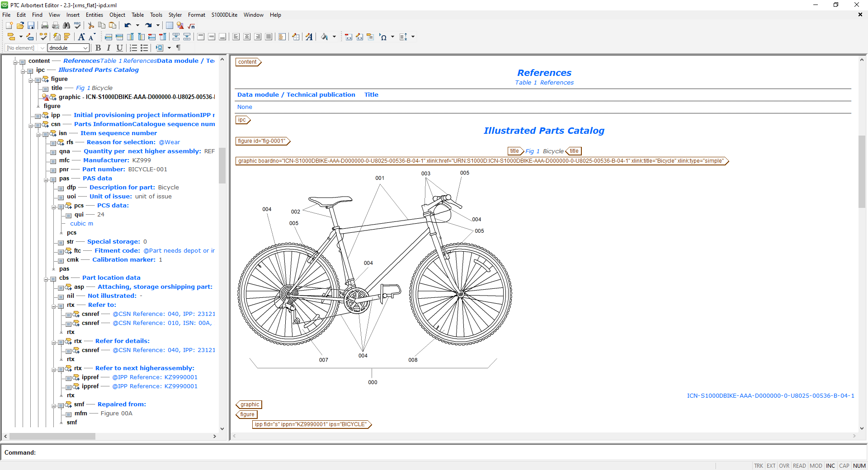Cut selection using the scissors icon
This screenshot has height=470, width=868.
pyautogui.click(x=90, y=26)
